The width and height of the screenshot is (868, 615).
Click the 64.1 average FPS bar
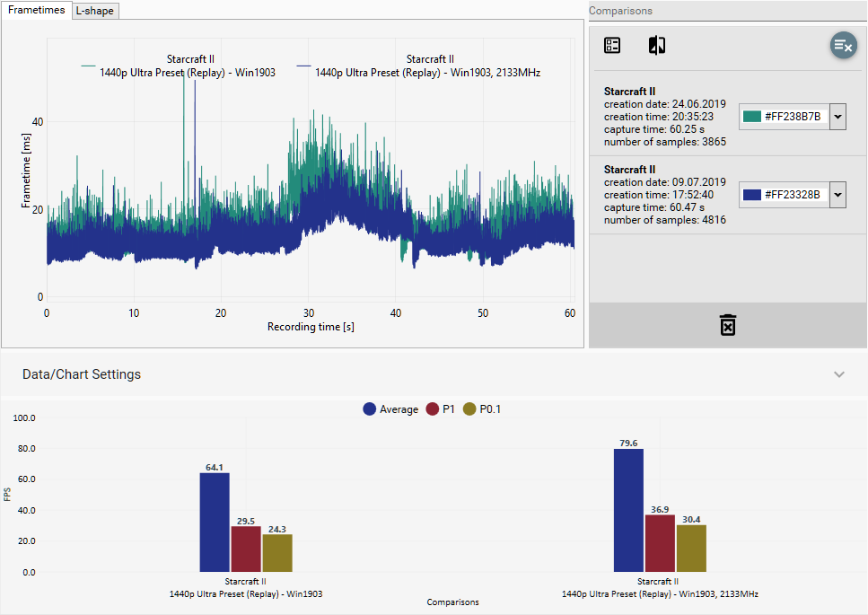point(215,522)
